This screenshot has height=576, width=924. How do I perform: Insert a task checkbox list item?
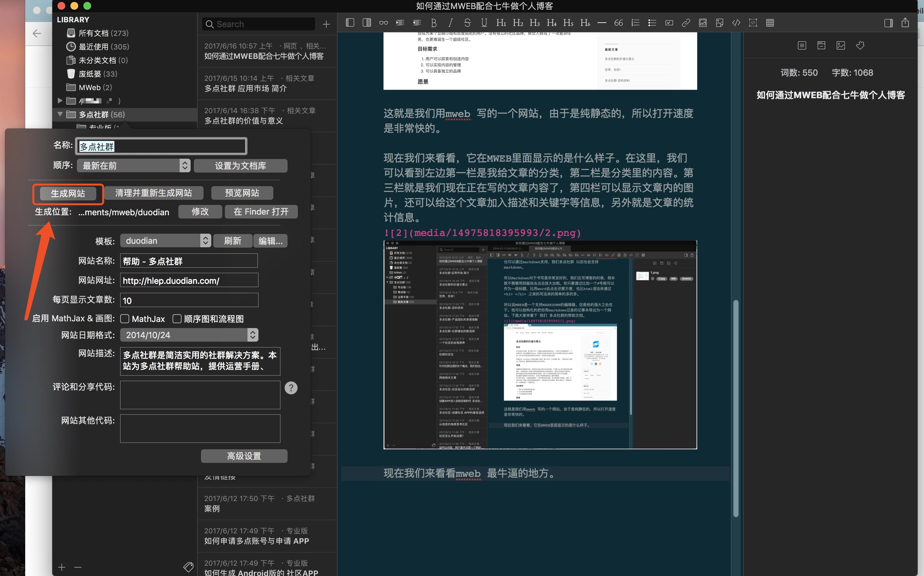[x=669, y=23]
